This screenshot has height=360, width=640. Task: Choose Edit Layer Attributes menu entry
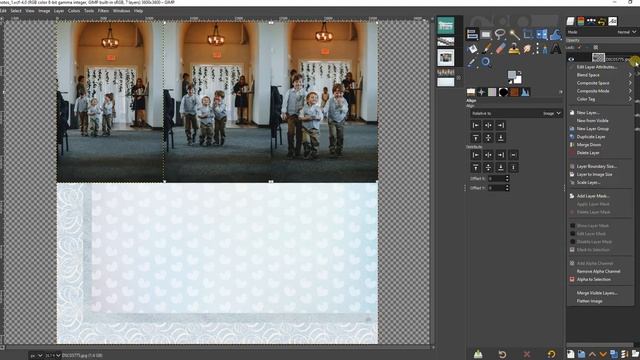[596, 67]
